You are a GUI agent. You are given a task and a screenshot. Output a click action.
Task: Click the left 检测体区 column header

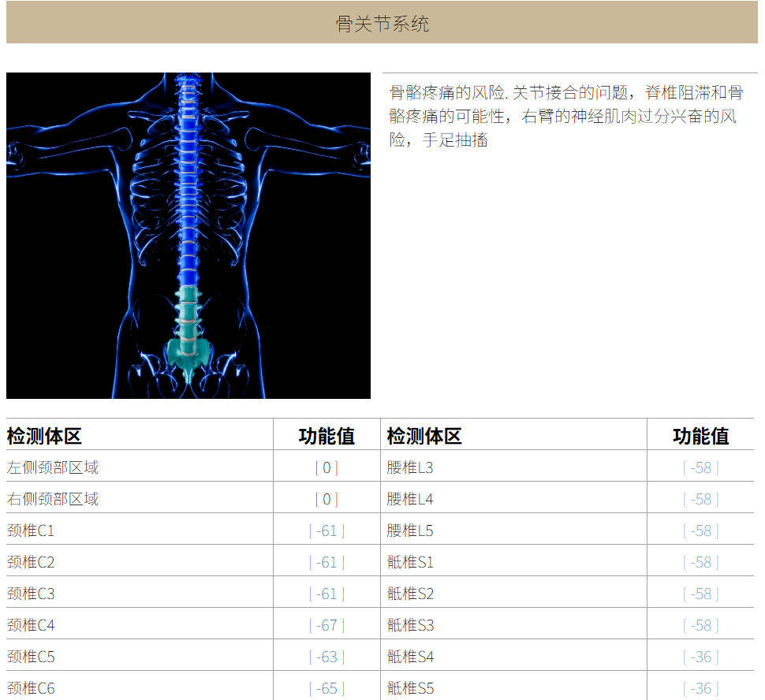point(44,436)
